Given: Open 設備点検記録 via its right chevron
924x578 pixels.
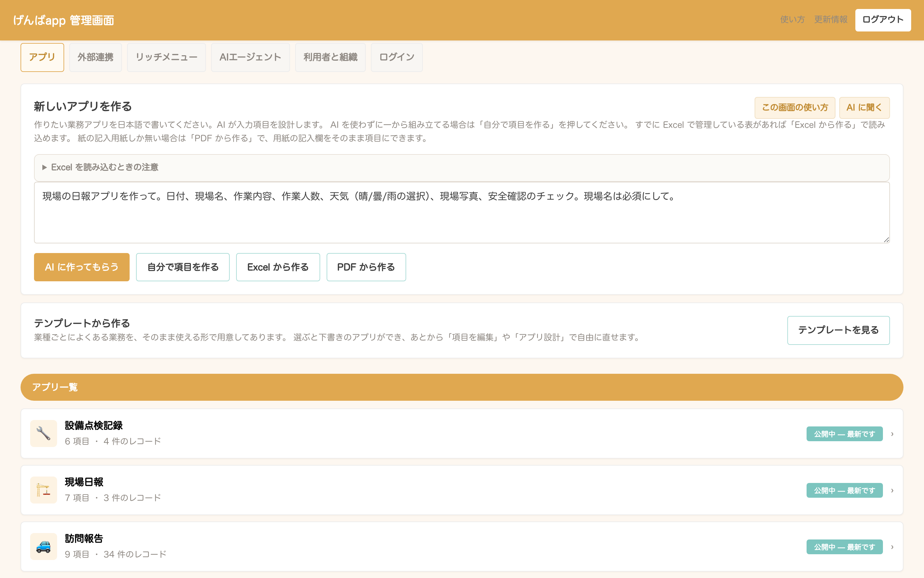Looking at the screenshot, I should point(892,434).
